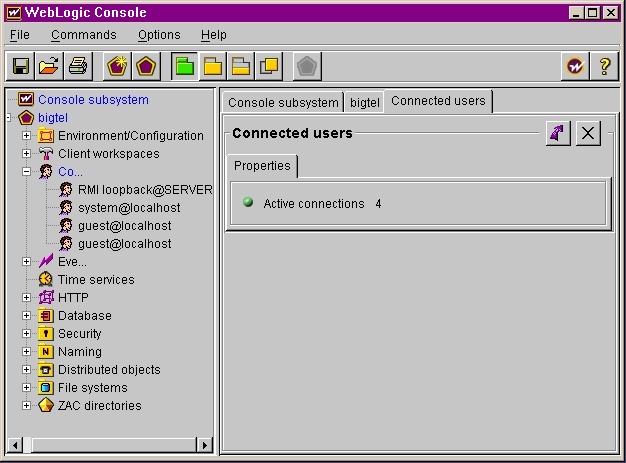Click the Co... connected users person icon

[x=46, y=172]
